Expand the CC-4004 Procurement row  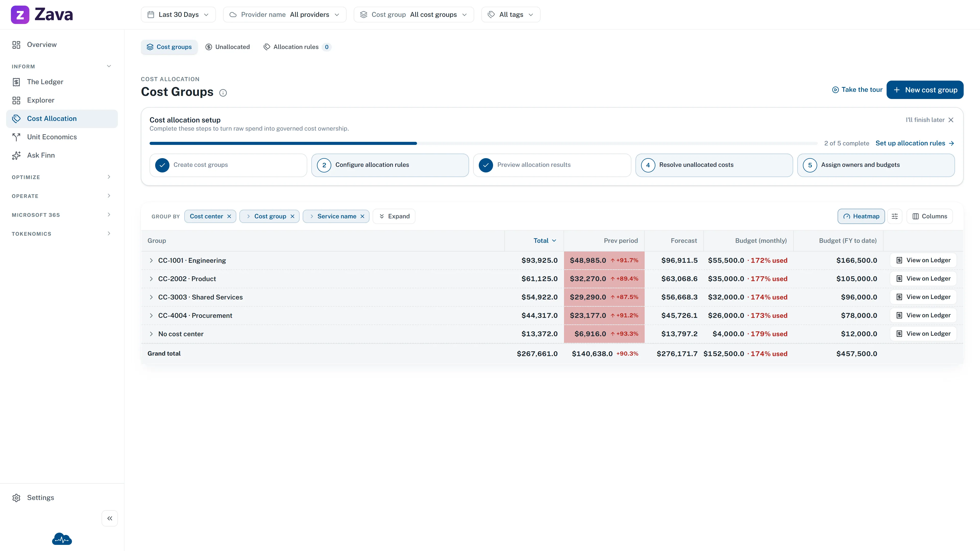pyautogui.click(x=151, y=316)
